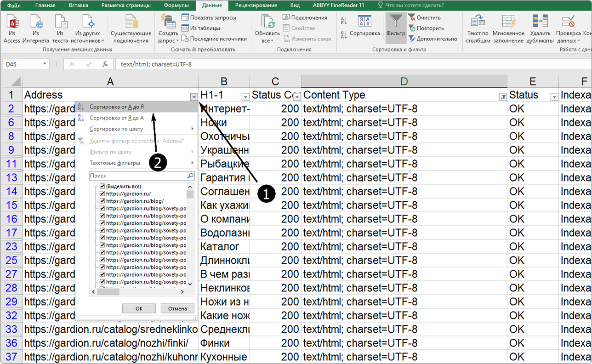Uncheck the https://gardion.ru/ checkbox
Viewport: 592px width, 364px height.
[102, 194]
